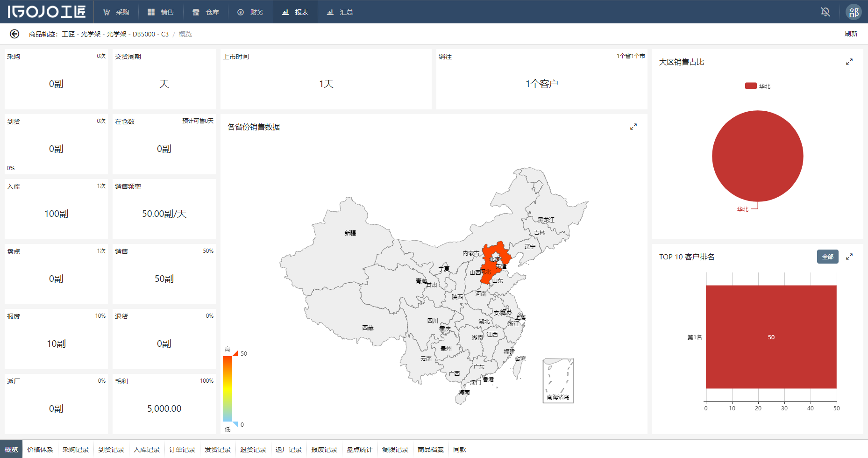Open the 财务 finance menu
Image resolution: width=868 pixels, height=458 pixels.
[x=251, y=12]
